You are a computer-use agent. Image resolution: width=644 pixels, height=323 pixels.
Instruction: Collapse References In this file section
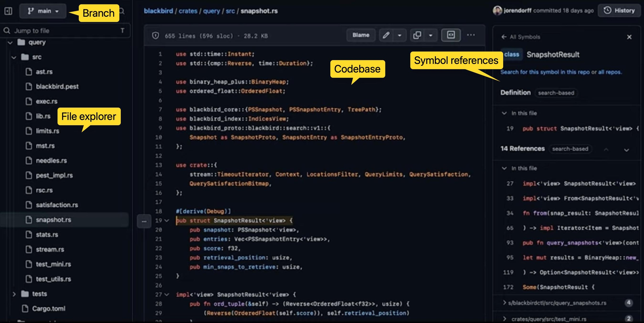point(504,168)
